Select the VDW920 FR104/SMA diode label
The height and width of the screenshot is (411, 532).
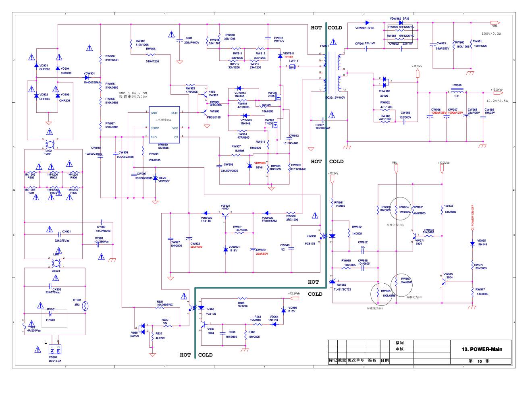coord(269,219)
